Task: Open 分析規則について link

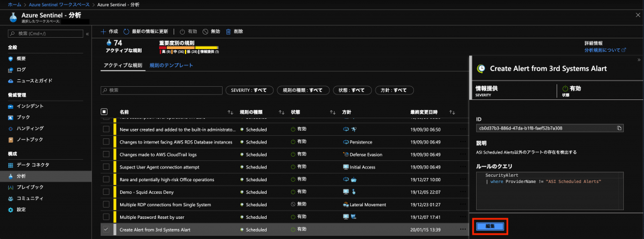Action: pyautogui.click(x=606, y=50)
